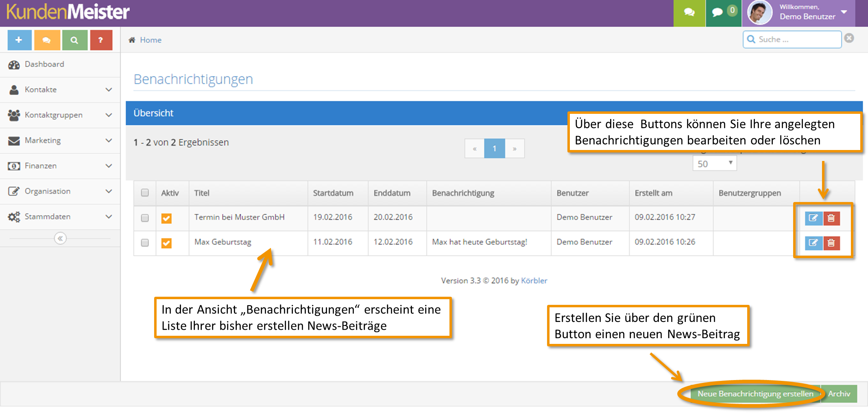The width and height of the screenshot is (868, 413).
Task: Open the Organisation sidebar menu
Action: pos(60,191)
